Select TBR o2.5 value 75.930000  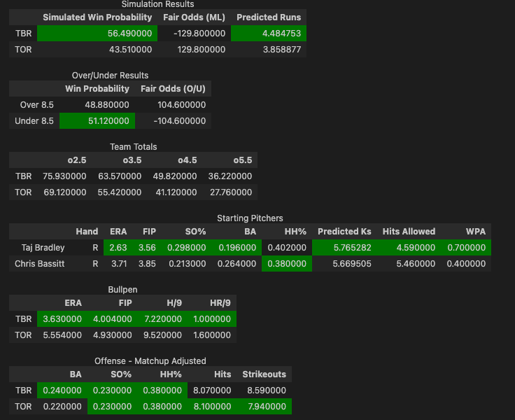[64, 176]
